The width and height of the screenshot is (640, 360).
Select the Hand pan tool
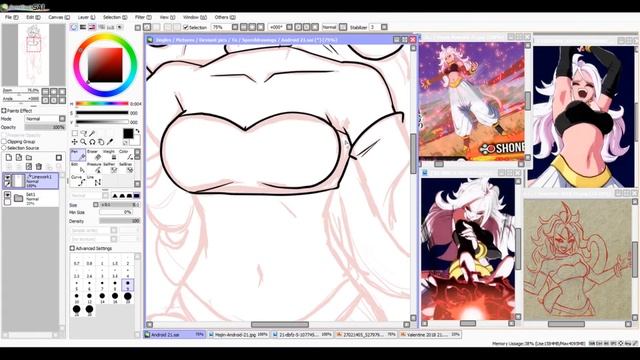tap(101, 142)
